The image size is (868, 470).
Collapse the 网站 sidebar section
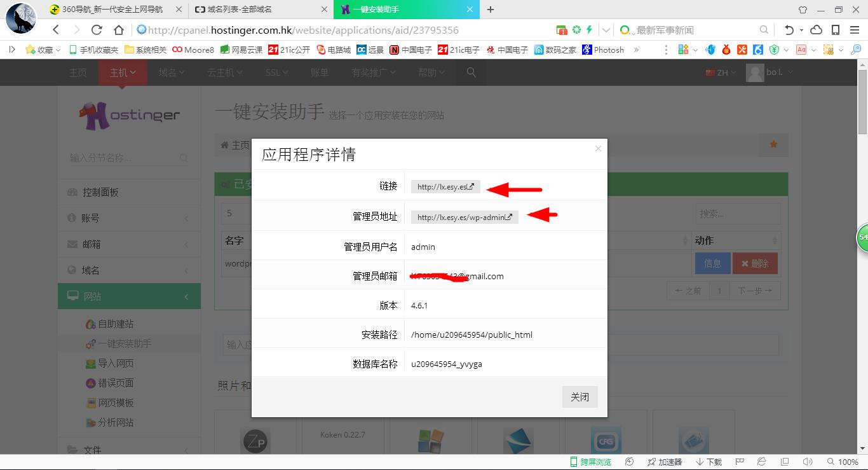[x=186, y=296]
